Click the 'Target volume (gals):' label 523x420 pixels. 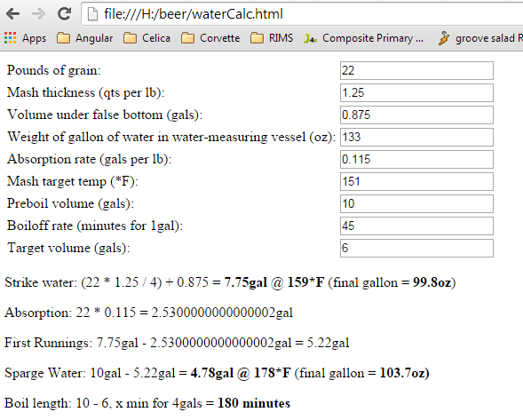coord(68,248)
